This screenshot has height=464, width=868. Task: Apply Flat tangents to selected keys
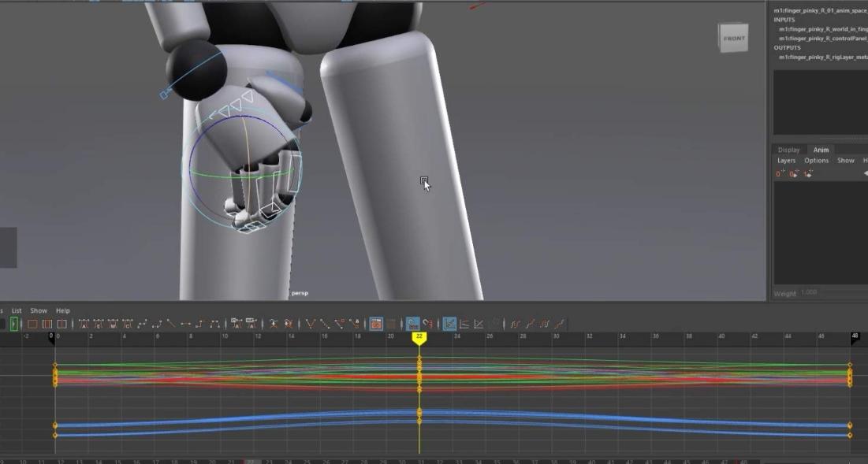(x=184, y=324)
